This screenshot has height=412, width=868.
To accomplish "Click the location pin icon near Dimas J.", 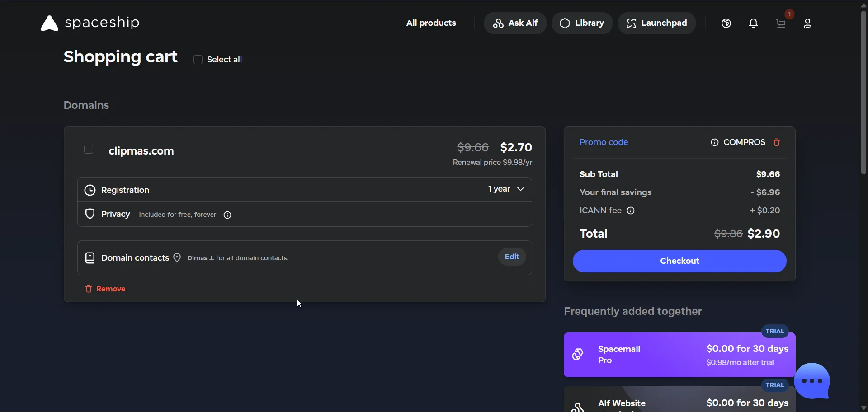I will 177,258.
